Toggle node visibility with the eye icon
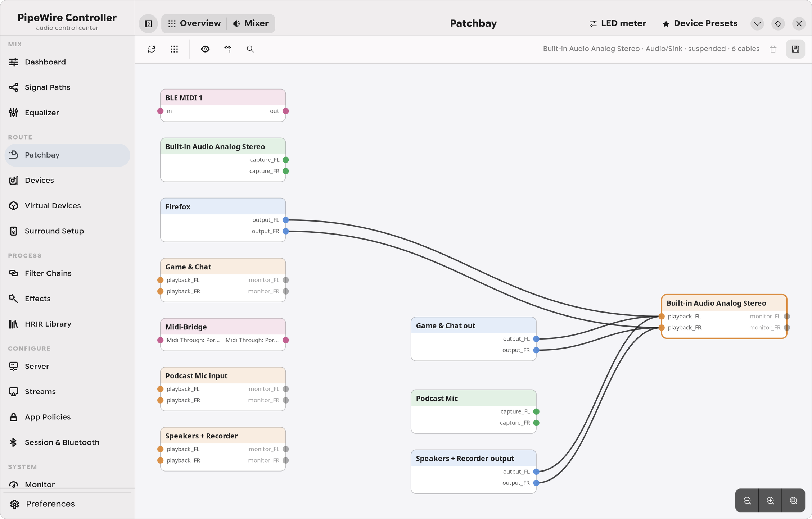This screenshot has width=812, height=519. (205, 49)
